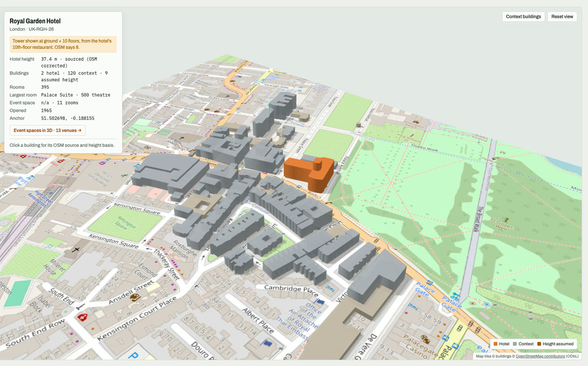Click the n/a · 11 rooms value

click(x=60, y=103)
